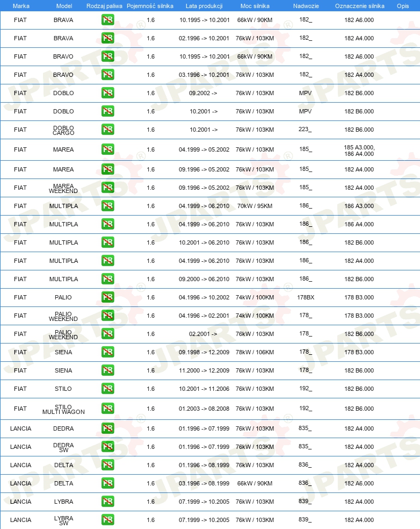This screenshot has height=529, width=420.
Task: Select the '70kW / 95KM' power cell
Action: [x=255, y=206]
